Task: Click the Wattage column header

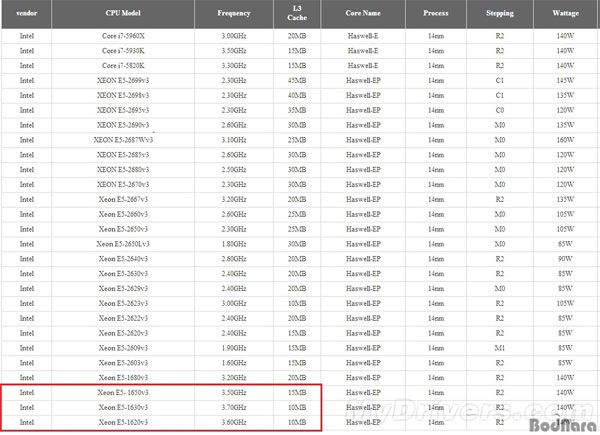Action: (566, 13)
